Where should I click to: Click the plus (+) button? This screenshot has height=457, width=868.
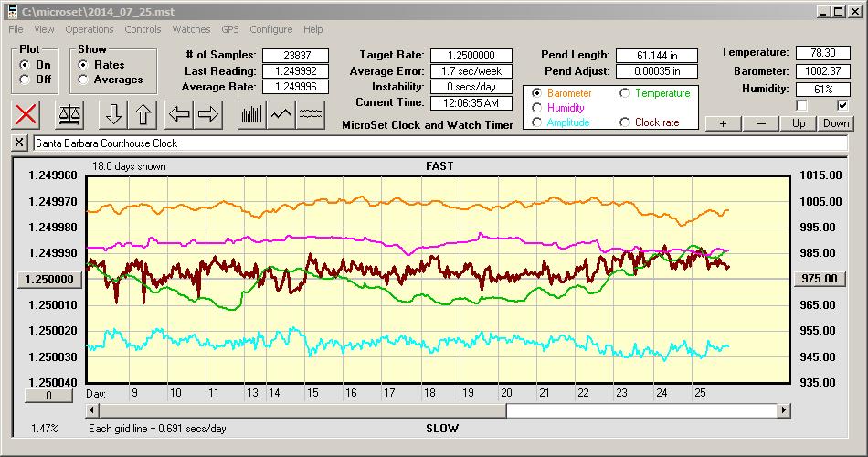723,123
